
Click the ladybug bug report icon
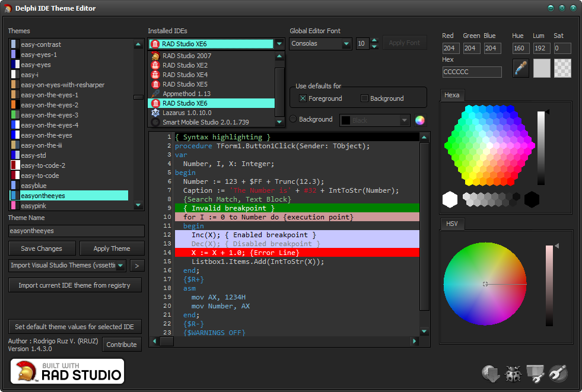[513, 374]
